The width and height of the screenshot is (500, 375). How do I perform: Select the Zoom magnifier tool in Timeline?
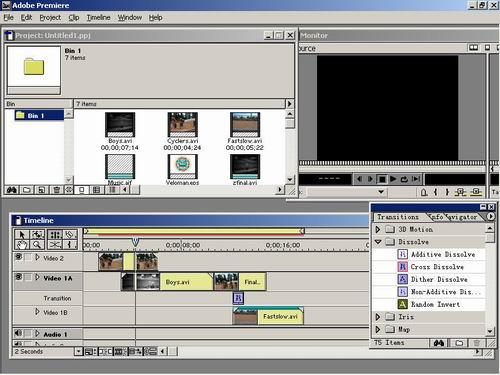[x=37, y=245]
